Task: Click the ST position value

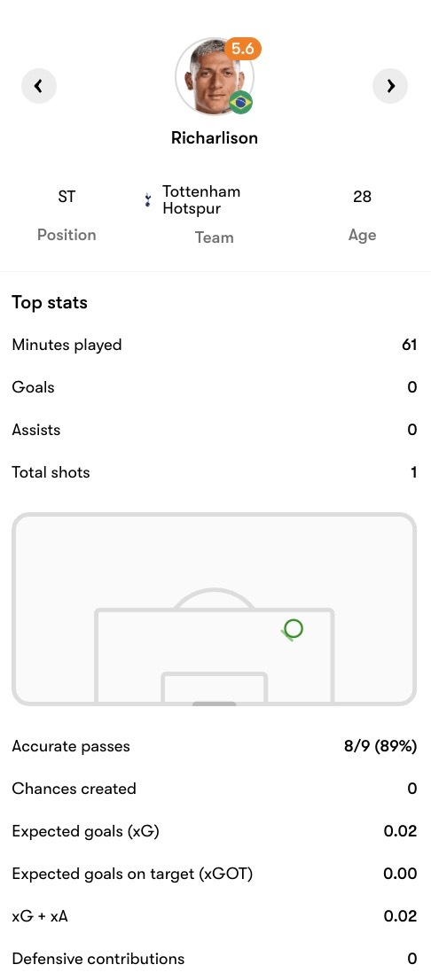Action: point(67,197)
